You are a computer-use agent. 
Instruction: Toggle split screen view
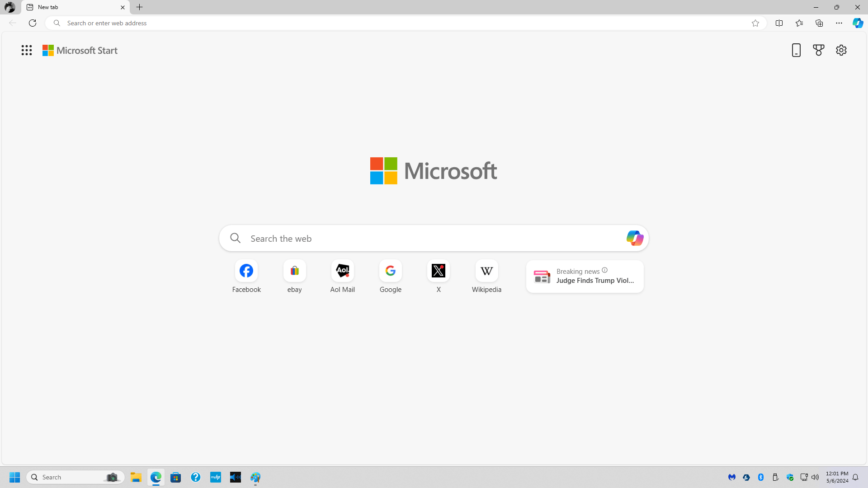click(x=779, y=23)
